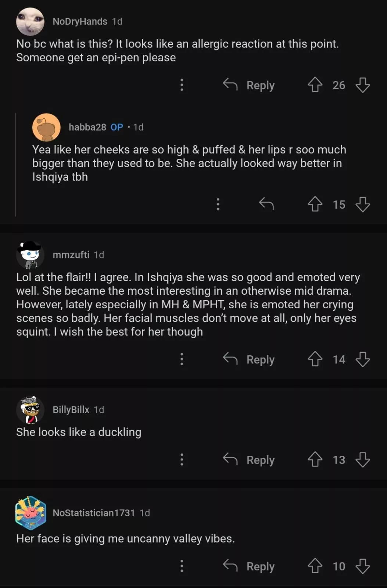Downvote habba28's reply about Ishqiya
The image size is (387, 588).
point(363,204)
